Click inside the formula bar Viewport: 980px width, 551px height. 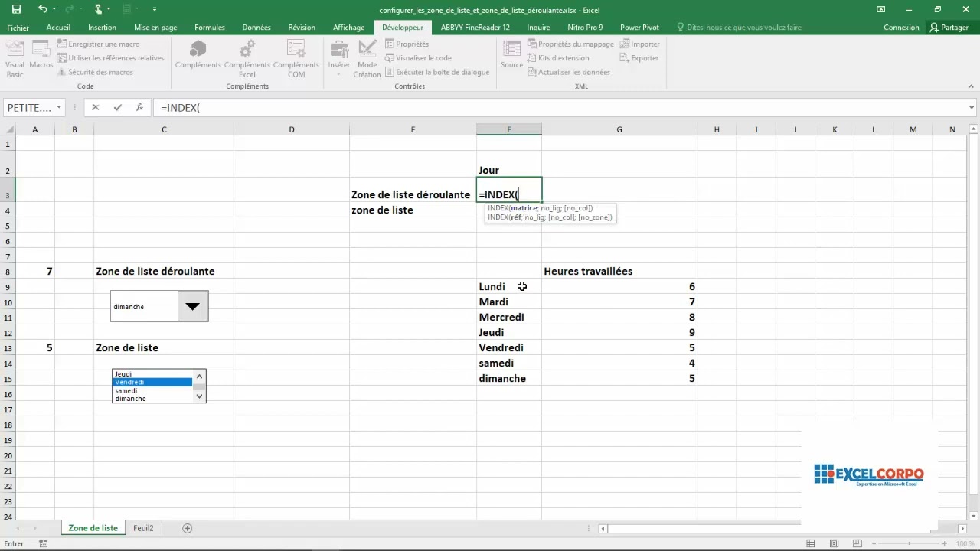click(559, 108)
